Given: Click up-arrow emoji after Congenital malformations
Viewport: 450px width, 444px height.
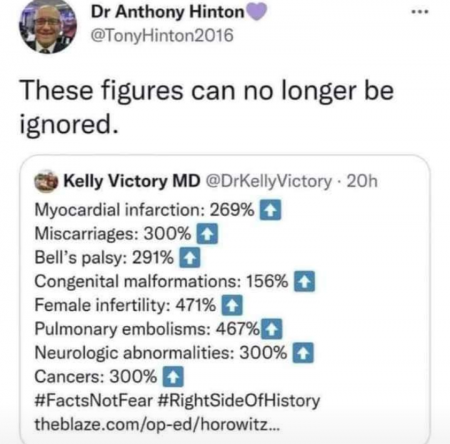Looking at the screenshot, I should coord(304,282).
